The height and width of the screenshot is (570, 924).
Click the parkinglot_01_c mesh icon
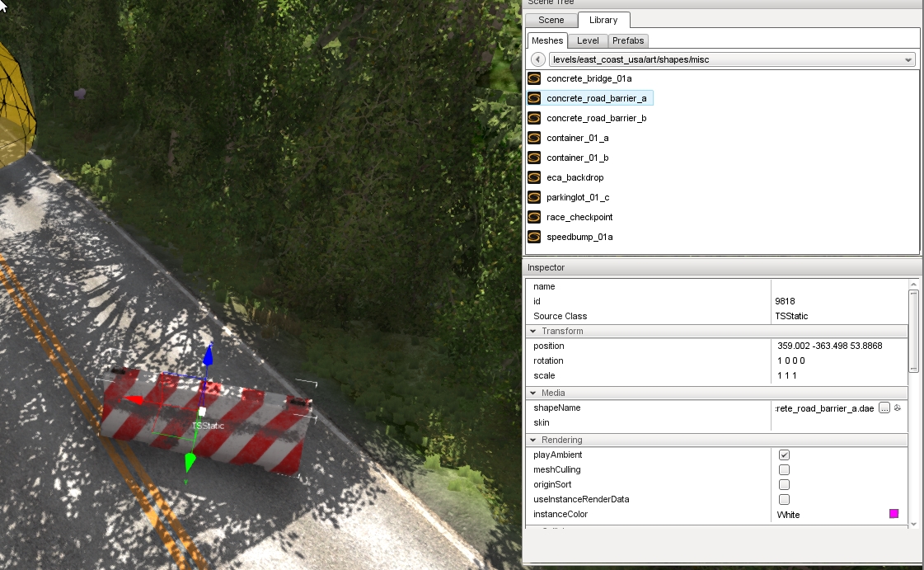coord(534,197)
